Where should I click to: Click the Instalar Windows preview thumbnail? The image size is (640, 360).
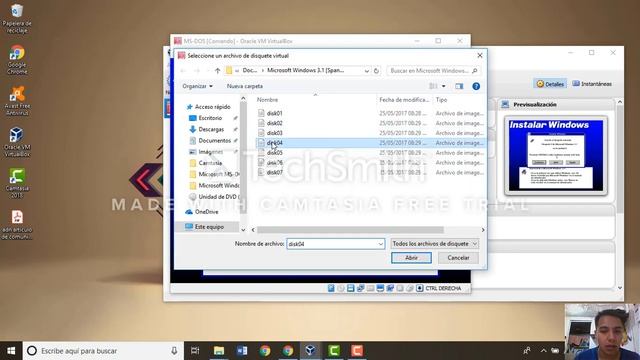[556, 155]
